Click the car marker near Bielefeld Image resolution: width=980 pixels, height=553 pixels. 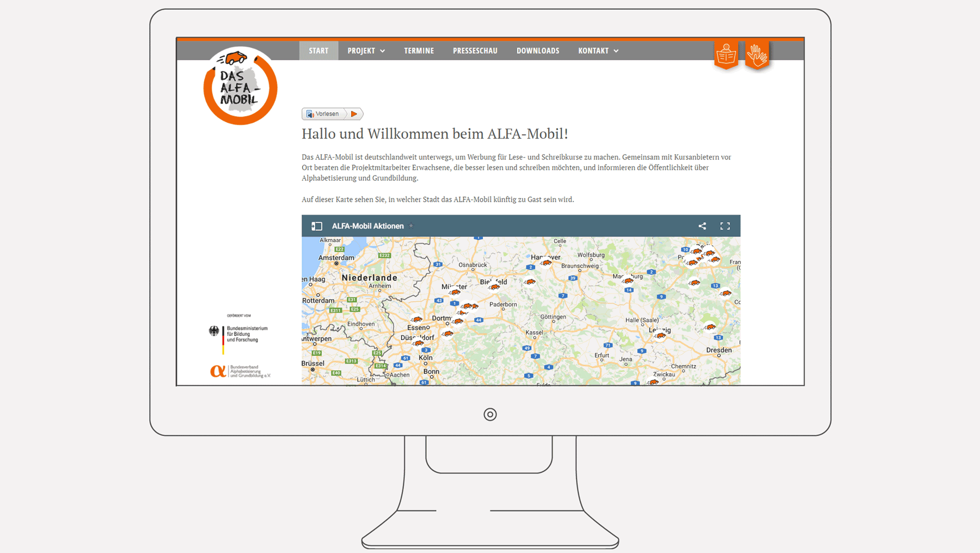[494, 287]
